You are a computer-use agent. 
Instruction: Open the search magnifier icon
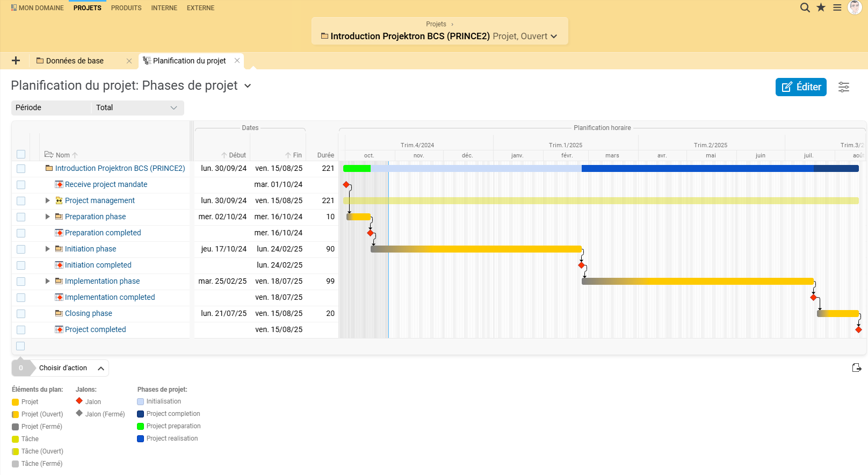click(805, 8)
